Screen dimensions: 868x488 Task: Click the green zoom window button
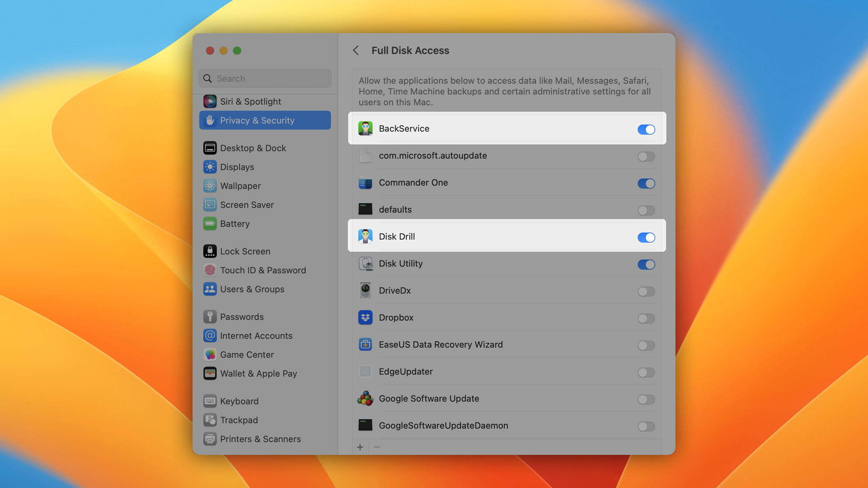point(237,50)
